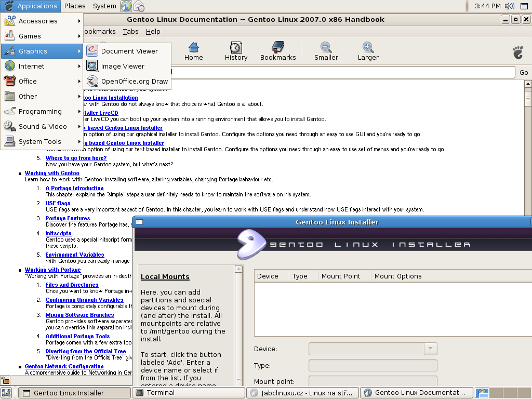Image resolution: width=532 pixels, height=399 pixels.
Task: Open 'Configuring through Variables' link
Action: pyautogui.click(x=85, y=300)
